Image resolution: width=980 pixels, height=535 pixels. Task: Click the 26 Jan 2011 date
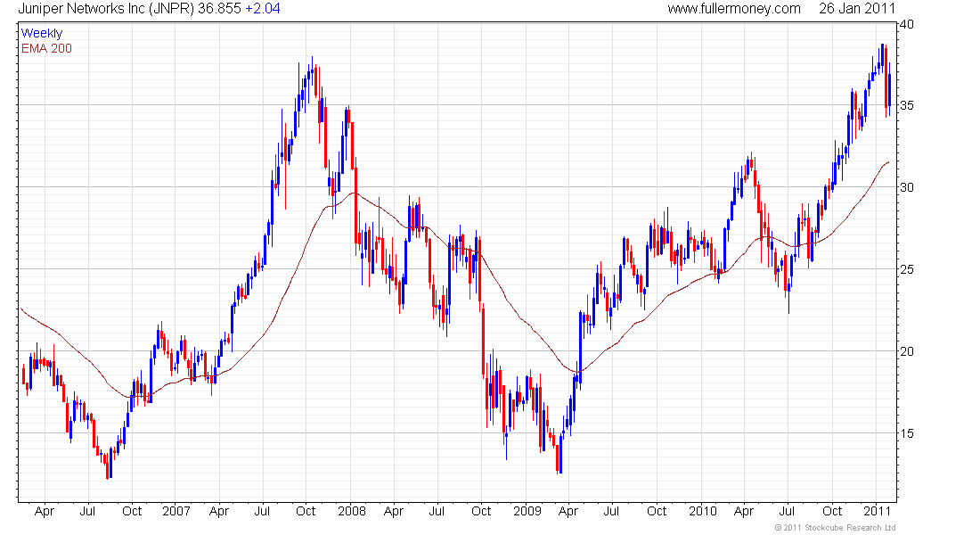(x=857, y=9)
